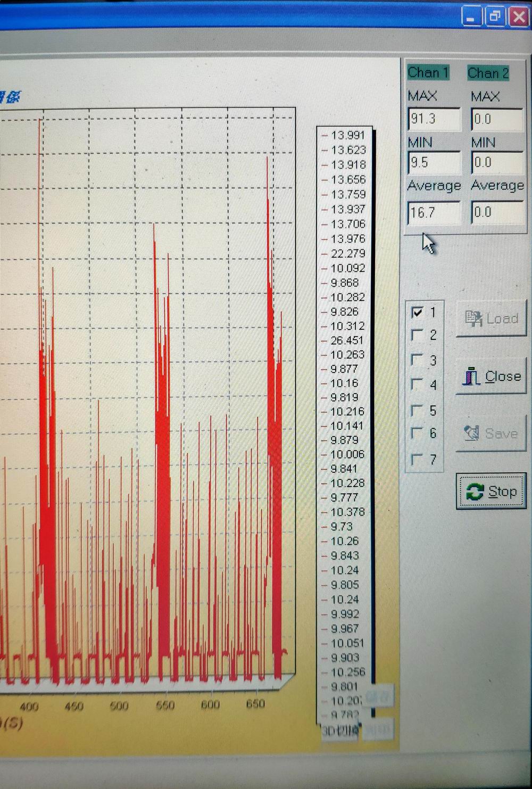Select value 13.991 in the data list
The image size is (532, 789).
click(348, 135)
